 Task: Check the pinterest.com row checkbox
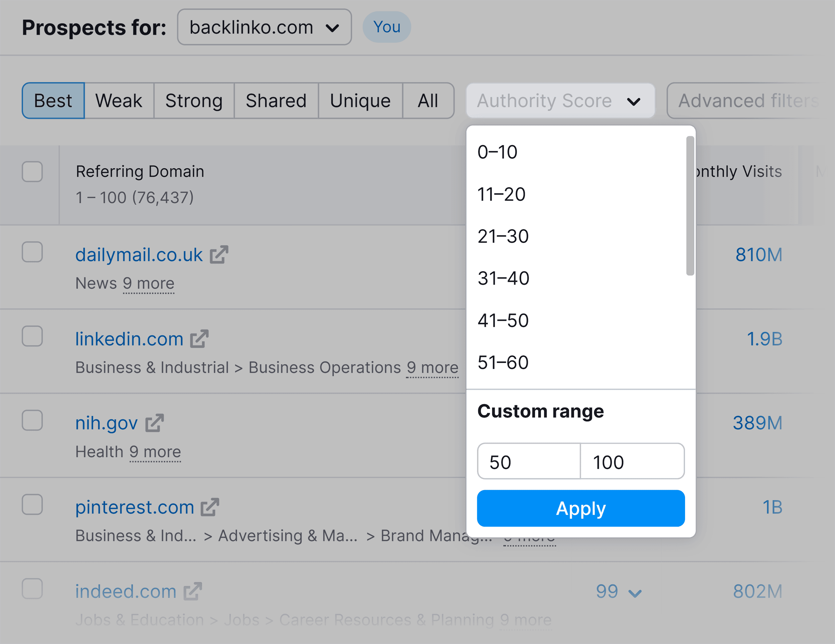coord(32,504)
